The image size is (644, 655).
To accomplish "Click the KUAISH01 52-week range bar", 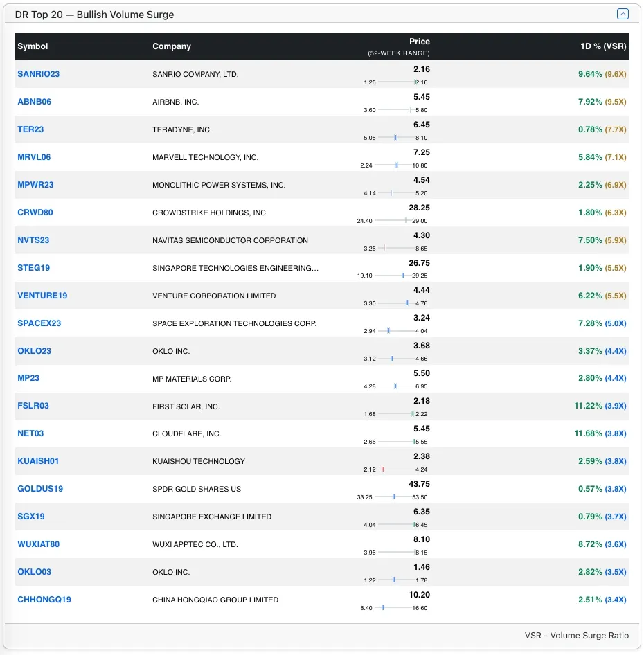I will 396,469.
